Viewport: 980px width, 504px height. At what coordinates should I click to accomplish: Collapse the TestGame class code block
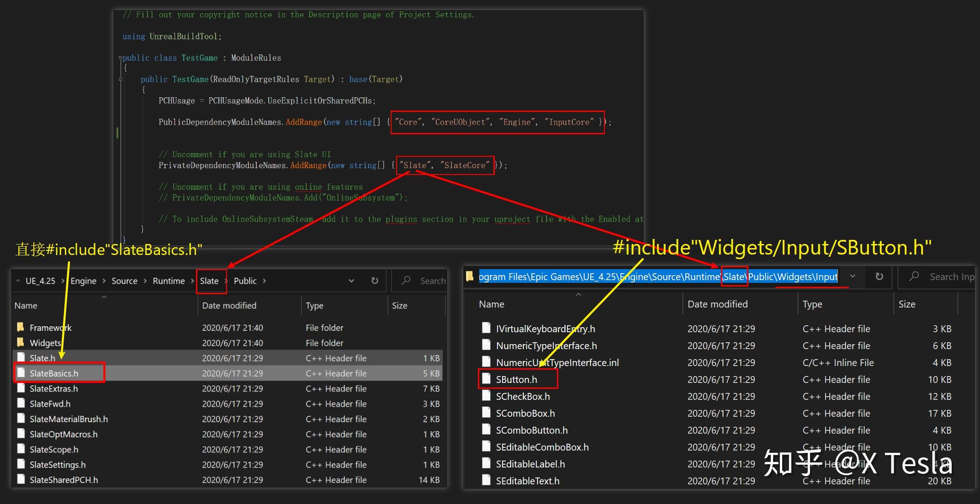[121, 58]
